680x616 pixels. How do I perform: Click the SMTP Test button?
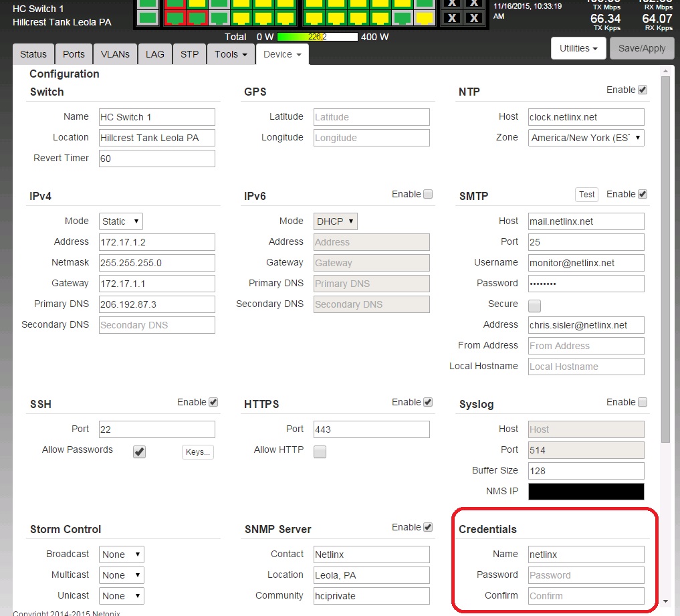coord(586,195)
